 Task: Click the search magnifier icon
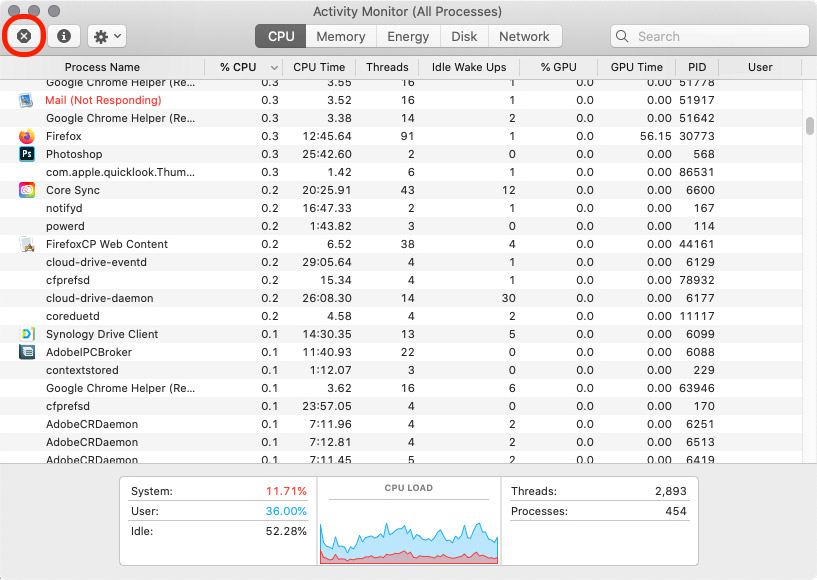(x=622, y=36)
